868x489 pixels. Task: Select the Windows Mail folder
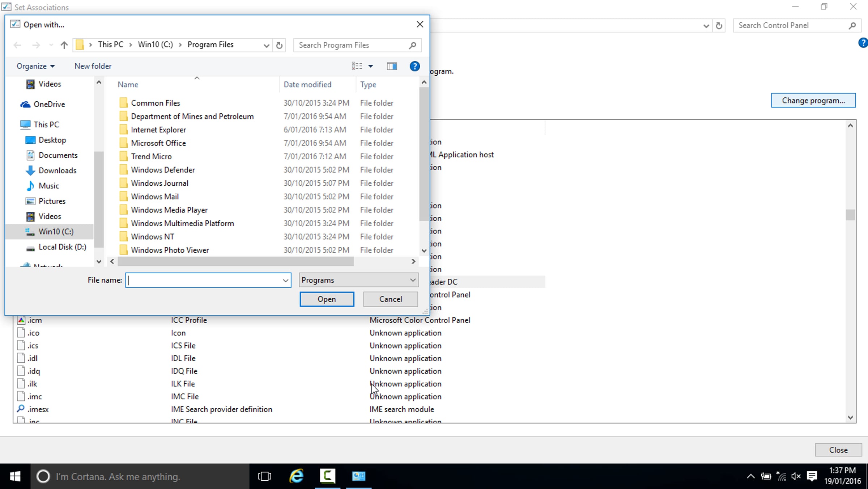(x=155, y=197)
